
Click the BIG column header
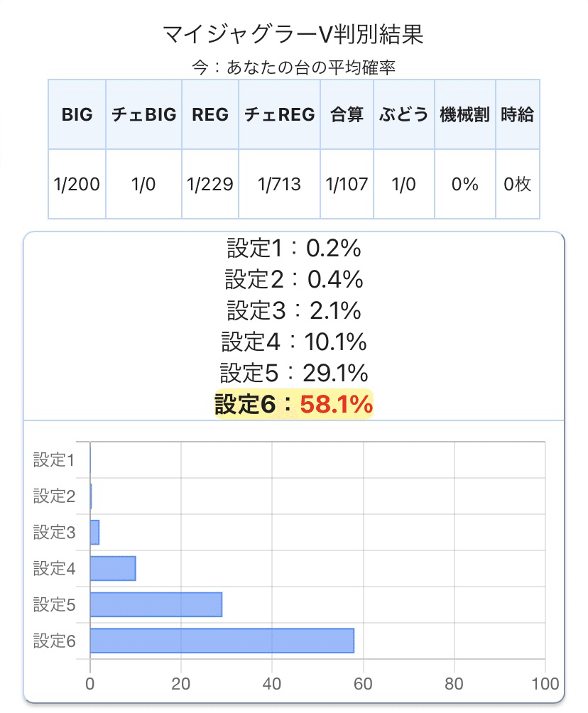point(77,114)
